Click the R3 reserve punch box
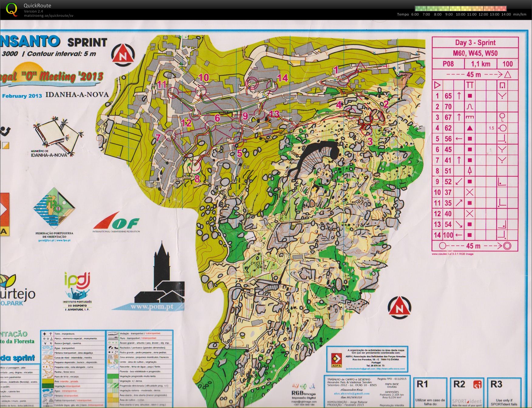Viewport: 532px width, 408px height. (504, 392)
